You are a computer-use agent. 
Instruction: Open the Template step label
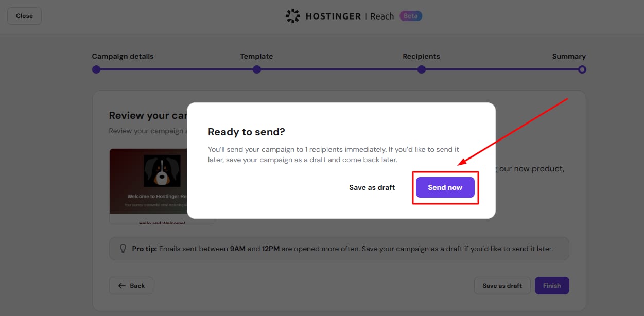pos(256,56)
